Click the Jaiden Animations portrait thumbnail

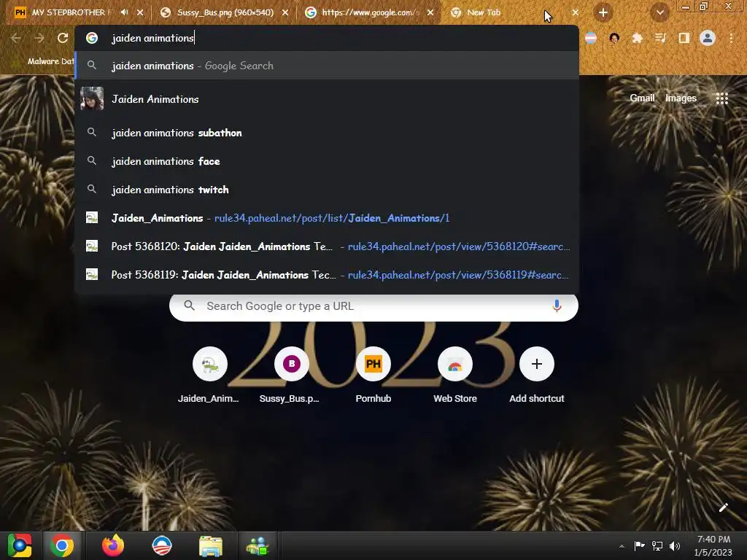coord(92,99)
